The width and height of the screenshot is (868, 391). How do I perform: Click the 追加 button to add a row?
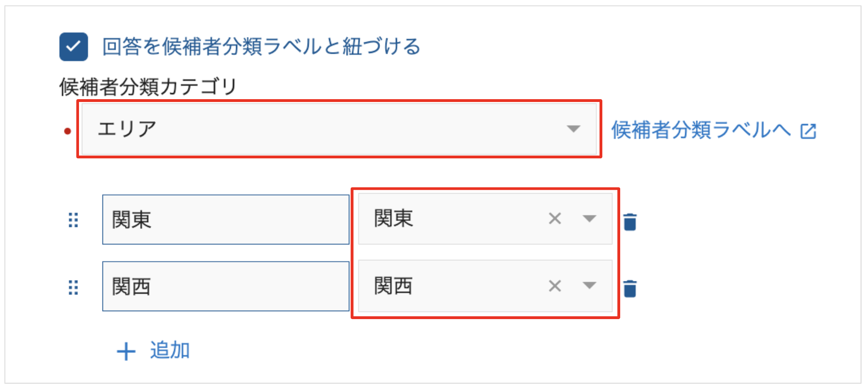click(x=170, y=351)
